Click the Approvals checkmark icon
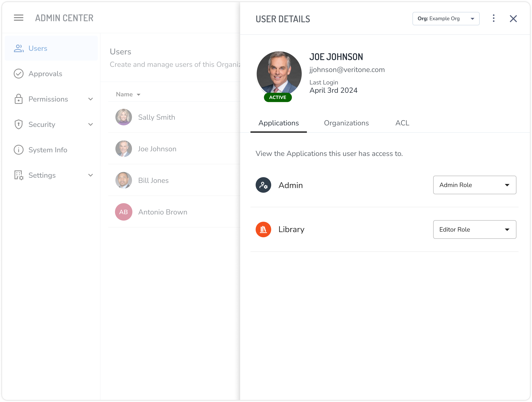 click(x=19, y=74)
